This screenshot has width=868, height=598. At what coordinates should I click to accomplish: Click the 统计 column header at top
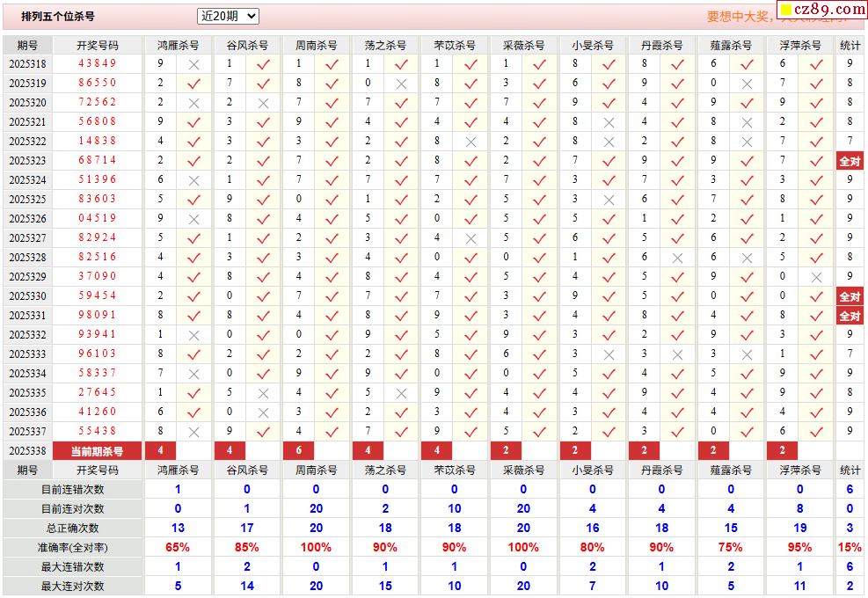click(850, 45)
